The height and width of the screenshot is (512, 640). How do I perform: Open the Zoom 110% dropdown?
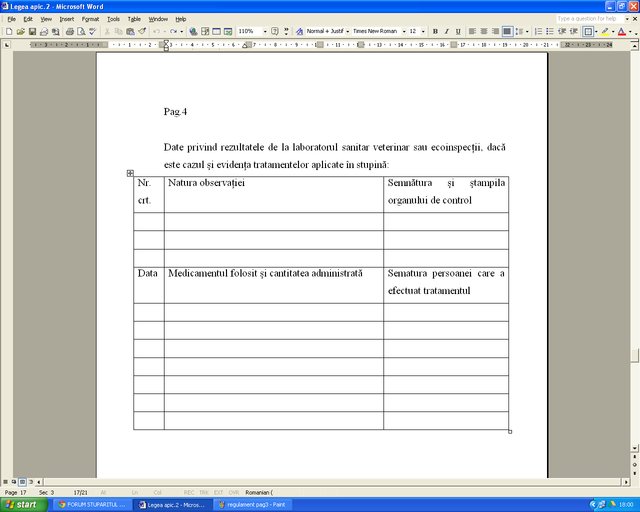265,31
